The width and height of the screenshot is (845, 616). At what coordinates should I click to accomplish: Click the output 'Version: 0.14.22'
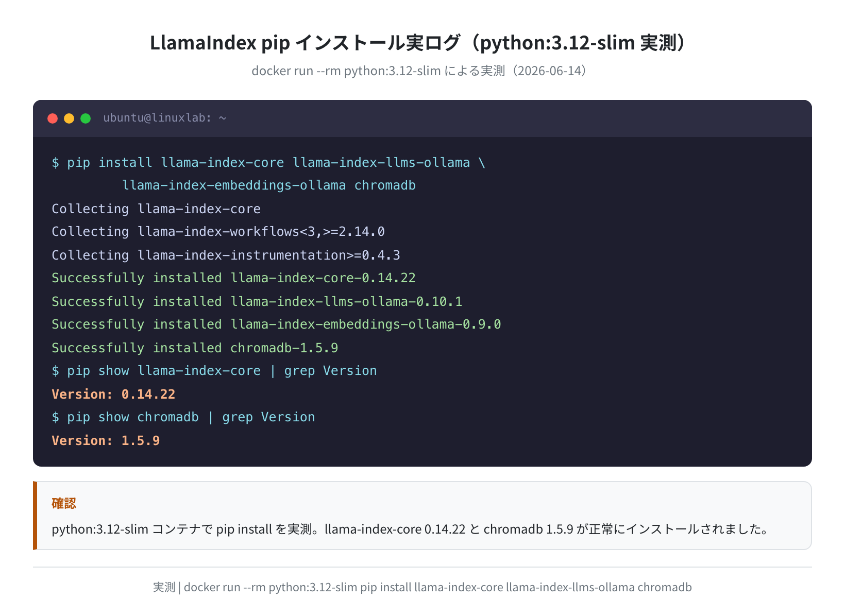point(113,395)
